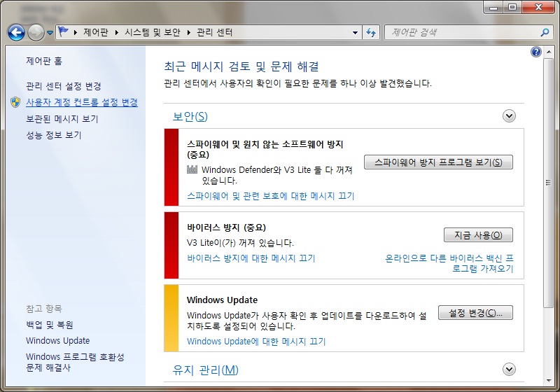Click the V3 Lite이(가) 꺼져 있습니다 text

tap(240, 243)
